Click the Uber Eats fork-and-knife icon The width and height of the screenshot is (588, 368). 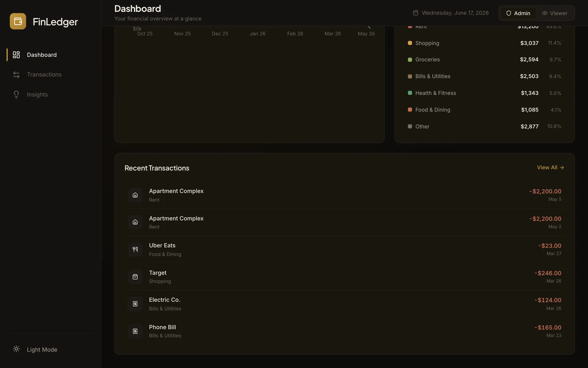pyautogui.click(x=135, y=250)
